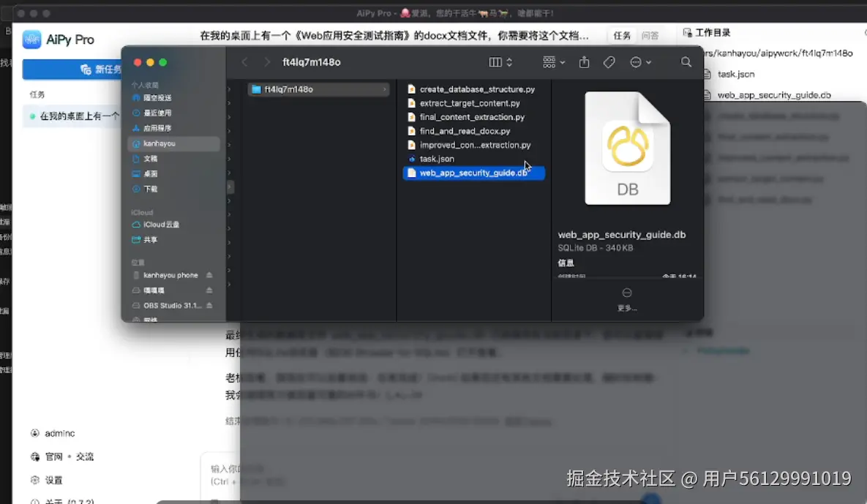Screen dimensions: 867x504
Task: Open Documents (文稿) in Finder sidebar
Action: coord(173,159)
